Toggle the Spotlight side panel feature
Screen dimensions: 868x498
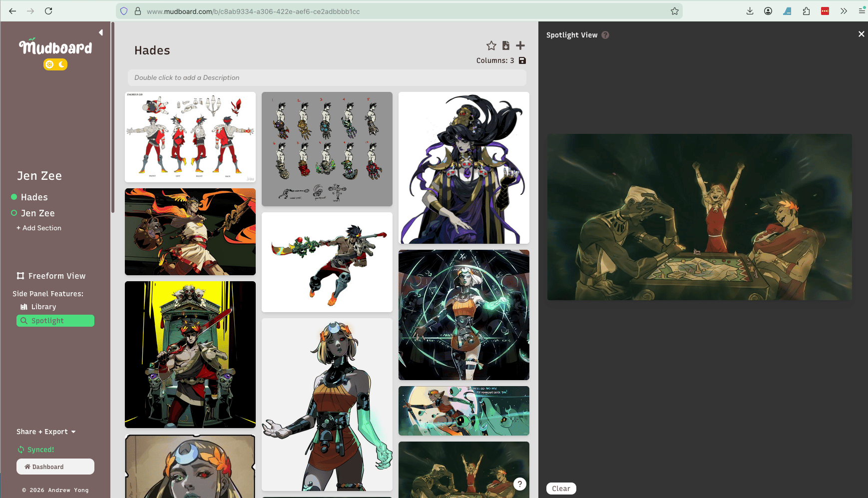55,321
